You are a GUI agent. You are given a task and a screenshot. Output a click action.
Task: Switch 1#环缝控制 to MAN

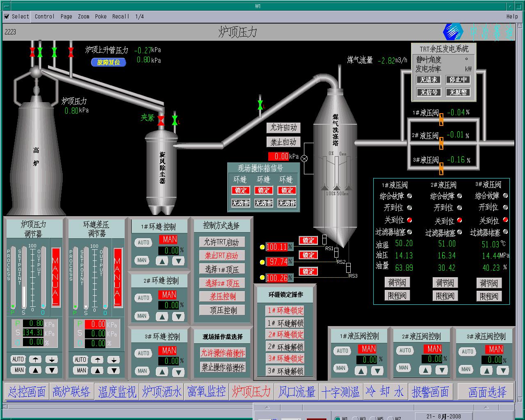(142, 260)
